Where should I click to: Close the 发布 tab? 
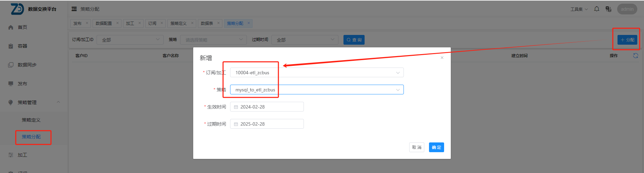87,23
